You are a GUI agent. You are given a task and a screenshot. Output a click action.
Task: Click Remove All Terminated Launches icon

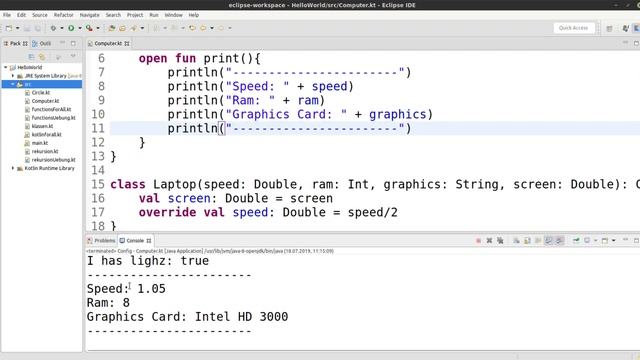tap(500, 241)
